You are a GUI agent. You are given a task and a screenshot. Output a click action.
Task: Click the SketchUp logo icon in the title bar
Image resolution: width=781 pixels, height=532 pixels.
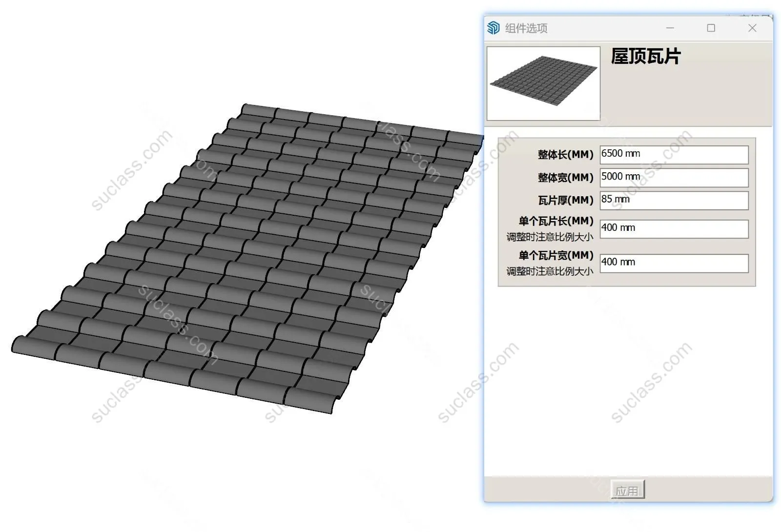coord(493,28)
